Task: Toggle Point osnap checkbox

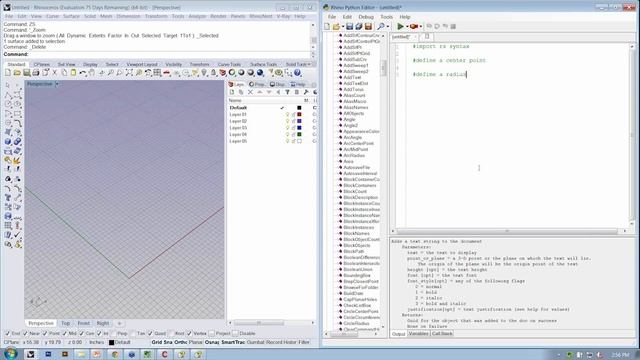Action: pyautogui.click(x=45, y=333)
